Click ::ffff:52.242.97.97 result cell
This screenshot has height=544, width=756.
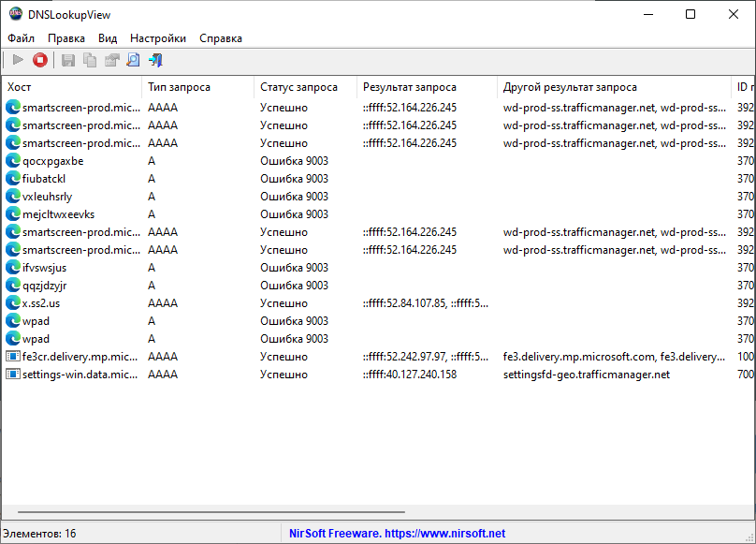[x=426, y=357]
